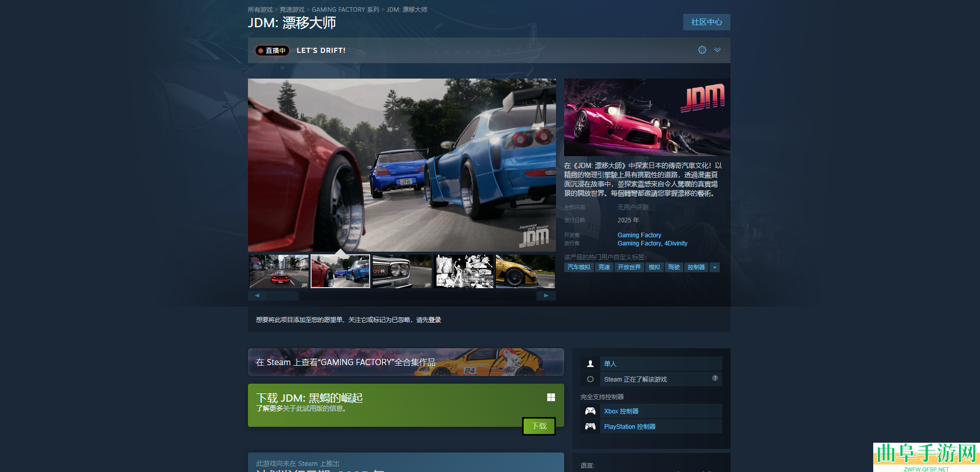The width and height of the screenshot is (980, 472).
Task: Click the 无用户评测 review text
Action: point(633,207)
